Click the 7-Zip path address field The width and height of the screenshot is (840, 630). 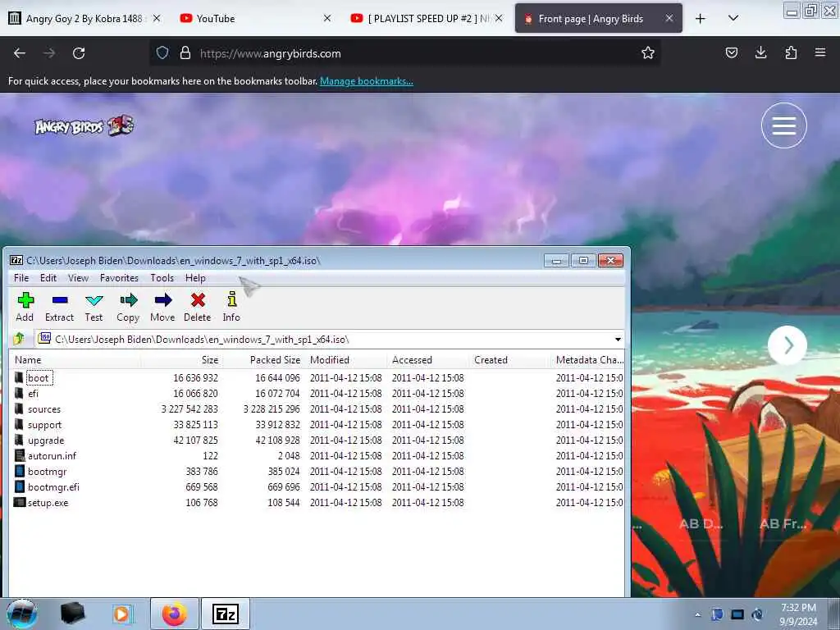pyautogui.click(x=330, y=339)
